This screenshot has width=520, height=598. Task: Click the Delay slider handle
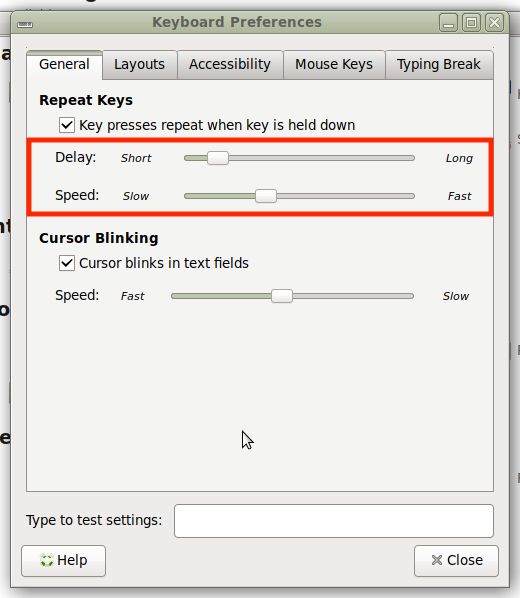[x=218, y=158]
